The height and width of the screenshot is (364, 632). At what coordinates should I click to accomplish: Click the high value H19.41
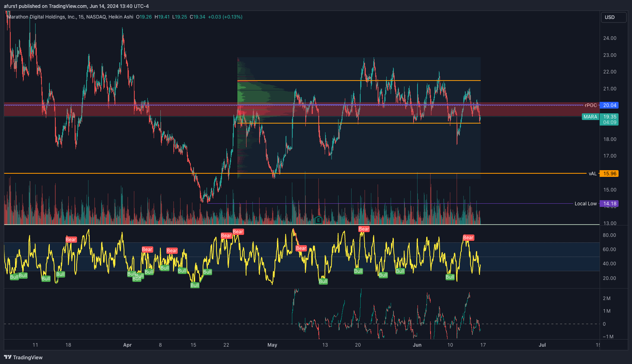point(162,17)
